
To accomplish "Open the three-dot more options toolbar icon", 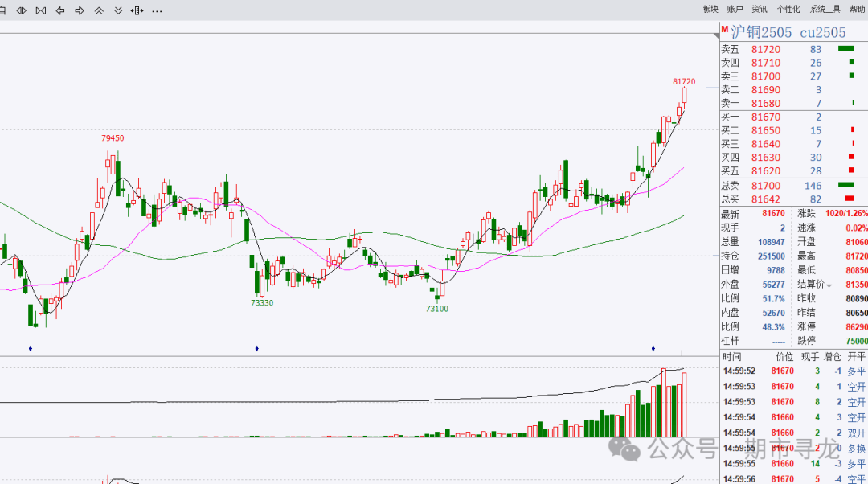I will pyautogui.click(x=157, y=10).
